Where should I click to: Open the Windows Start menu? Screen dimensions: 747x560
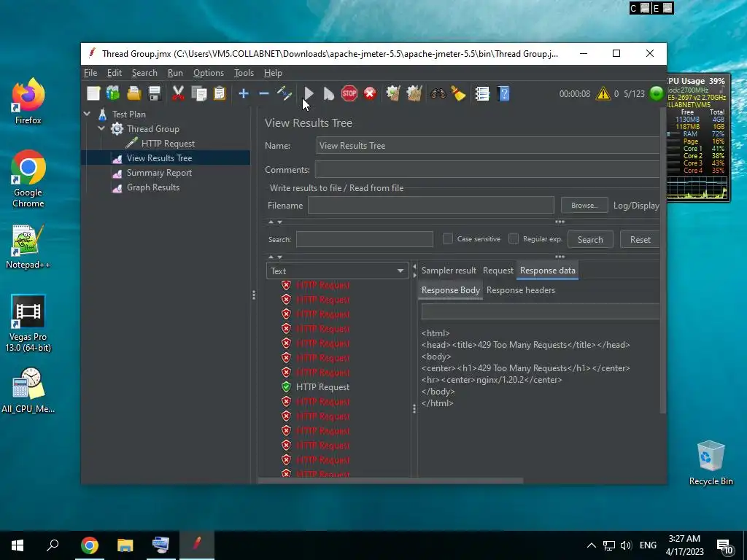tap(18, 545)
